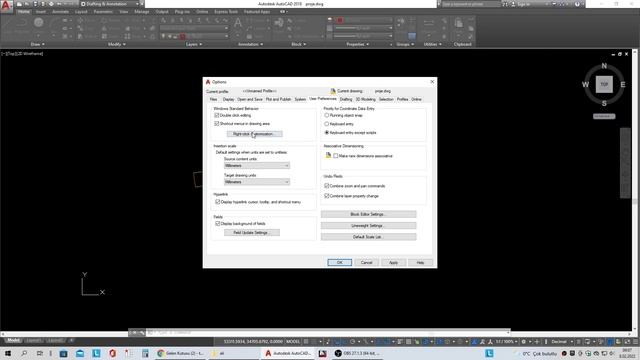Click the E direction on the ViewCube compass
The image size is (640, 360).
[623, 84]
